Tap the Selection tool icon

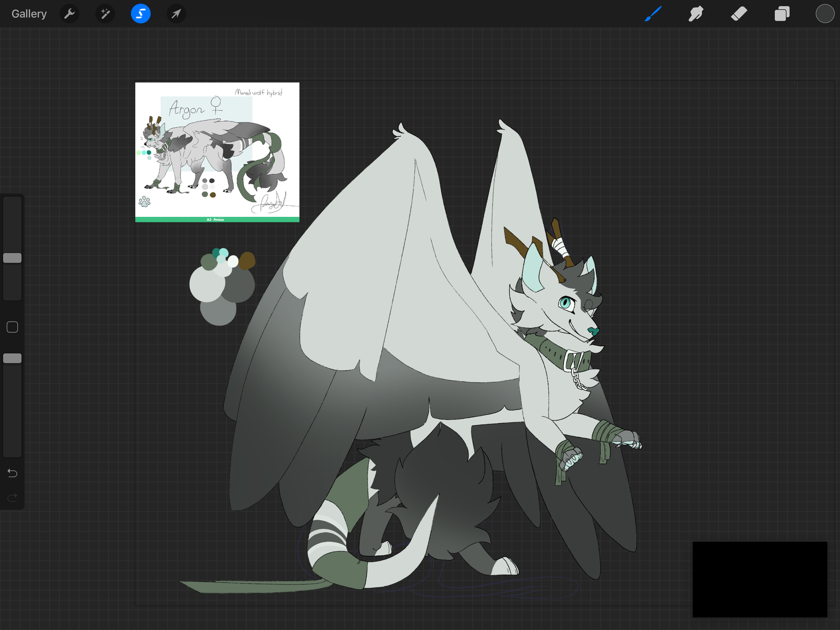pos(141,14)
